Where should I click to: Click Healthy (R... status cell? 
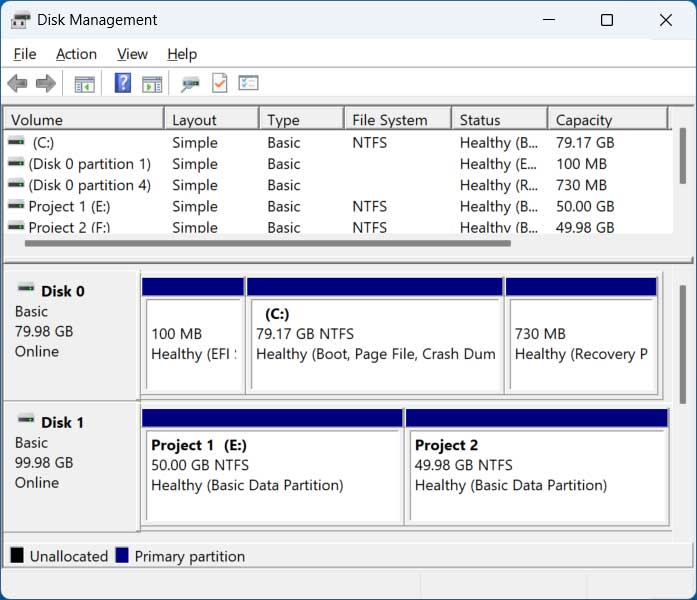click(499, 185)
